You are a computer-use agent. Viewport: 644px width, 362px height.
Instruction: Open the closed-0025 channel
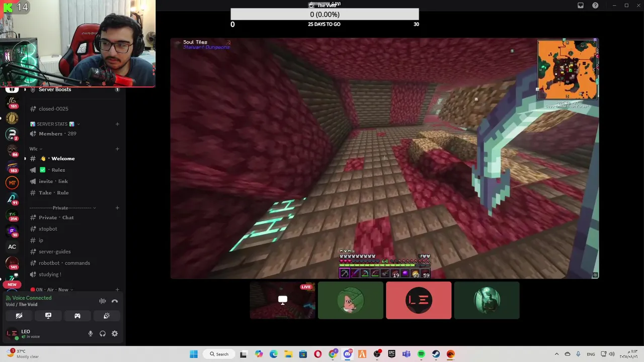(x=74, y=109)
